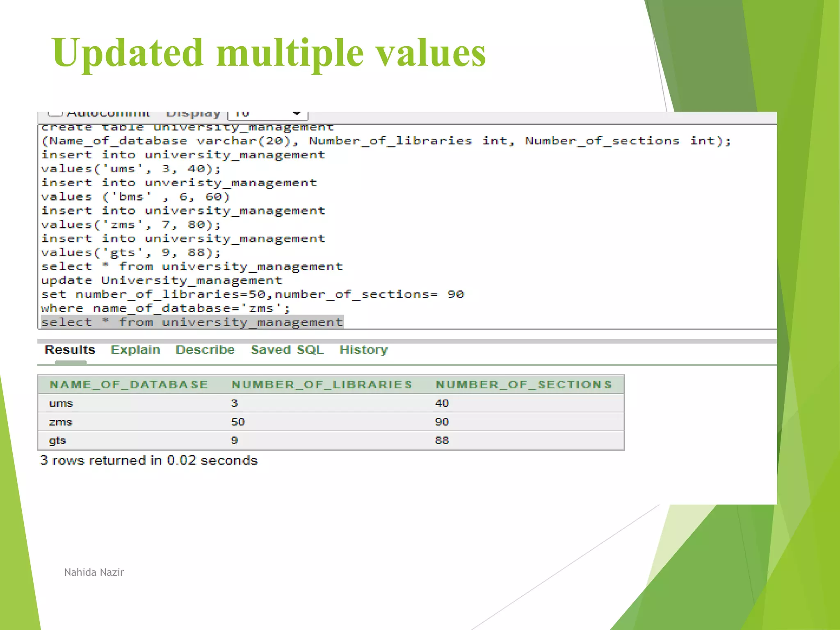Select the 'ums' cell in results
The height and width of the screenshot is (630, 840).
tap(61, 404)
